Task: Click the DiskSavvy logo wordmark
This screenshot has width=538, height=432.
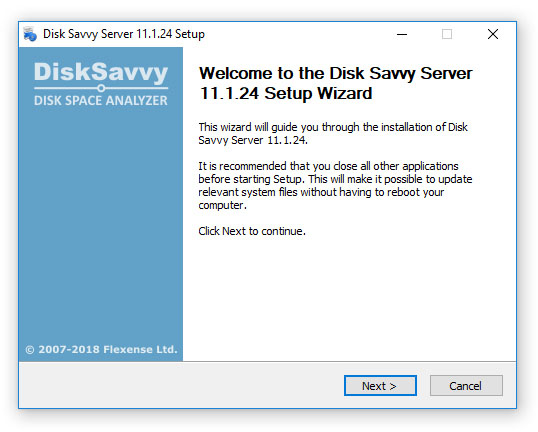Action: [101, 72]
